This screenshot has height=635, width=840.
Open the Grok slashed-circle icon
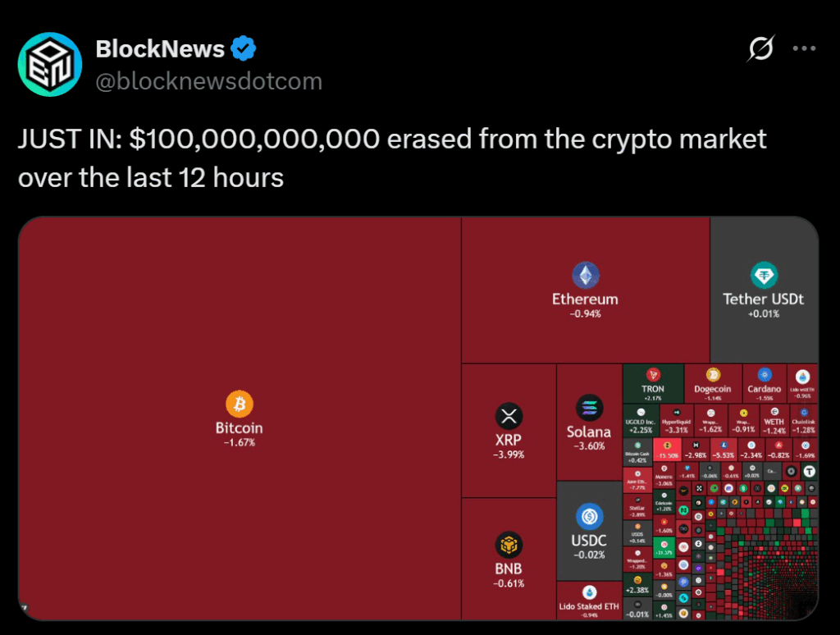(x=760, y=49)
